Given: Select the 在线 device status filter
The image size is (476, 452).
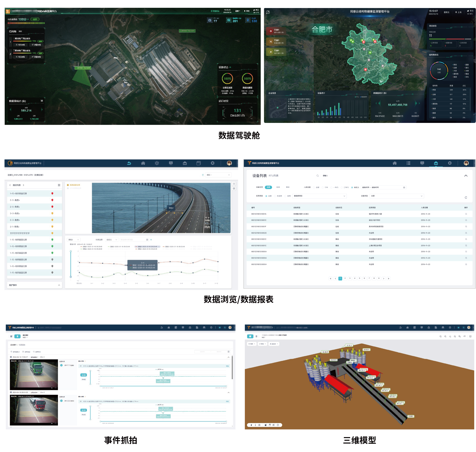Looking at the screenshot, I should tap(278, 187).
